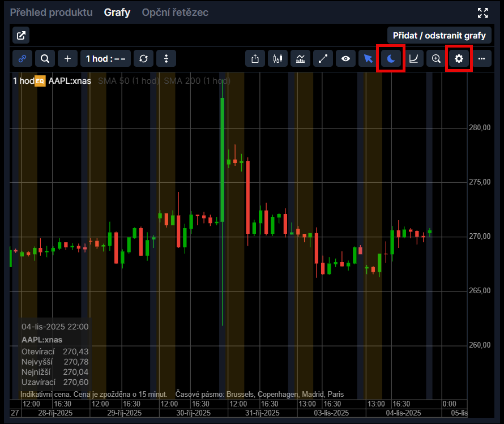Open the instrument search magnifier
This screenshot has height=424, width=504.
point(45,58)
